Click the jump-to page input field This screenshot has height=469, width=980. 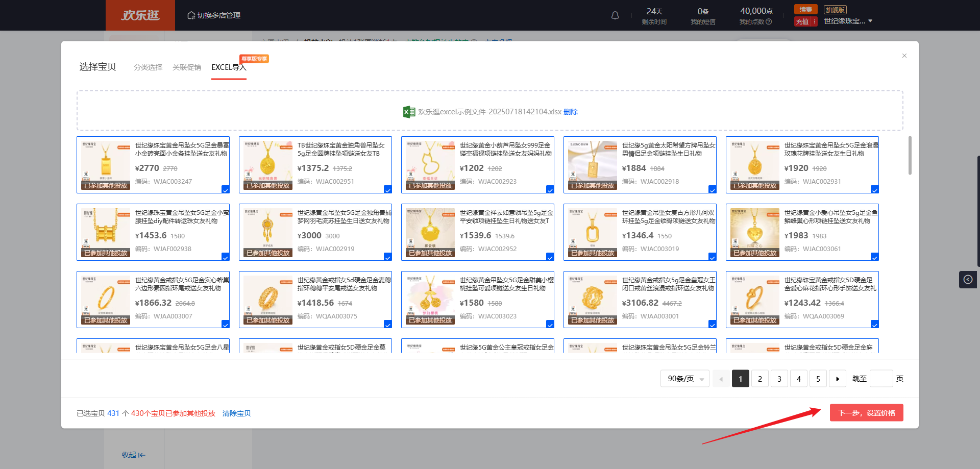[x=881, y=379]
